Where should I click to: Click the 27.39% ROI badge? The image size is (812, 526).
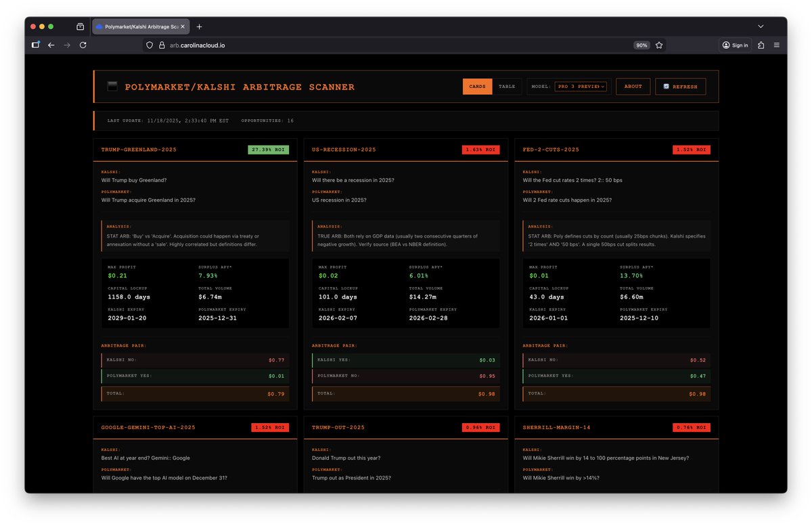click(x=269, y=150)
